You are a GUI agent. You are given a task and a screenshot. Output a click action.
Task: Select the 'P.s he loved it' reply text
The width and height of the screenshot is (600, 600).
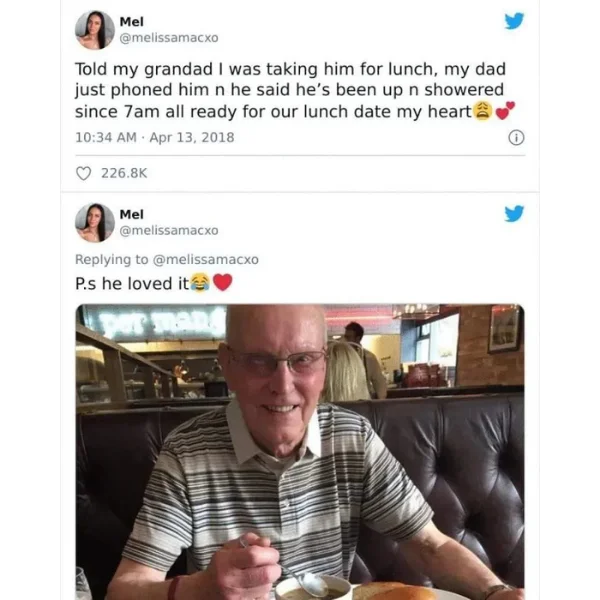pyautogui.click(x=132, y=284)
